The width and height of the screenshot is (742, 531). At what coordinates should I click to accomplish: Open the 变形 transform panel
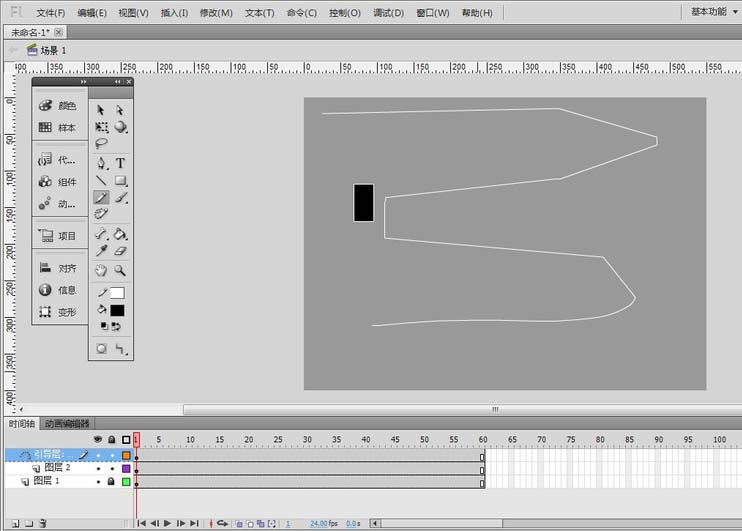pyautogui.click(x=57, y=312)
